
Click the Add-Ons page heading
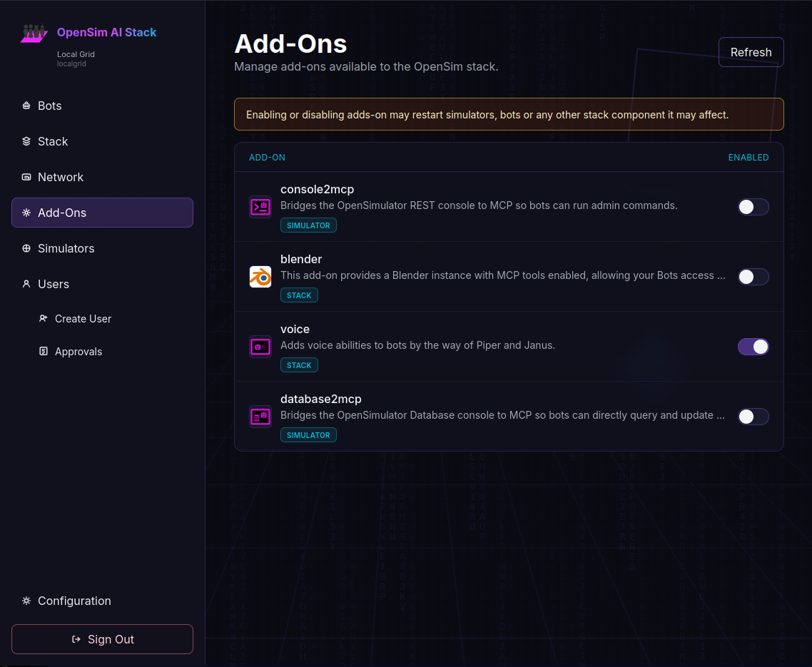coord(290,44)
